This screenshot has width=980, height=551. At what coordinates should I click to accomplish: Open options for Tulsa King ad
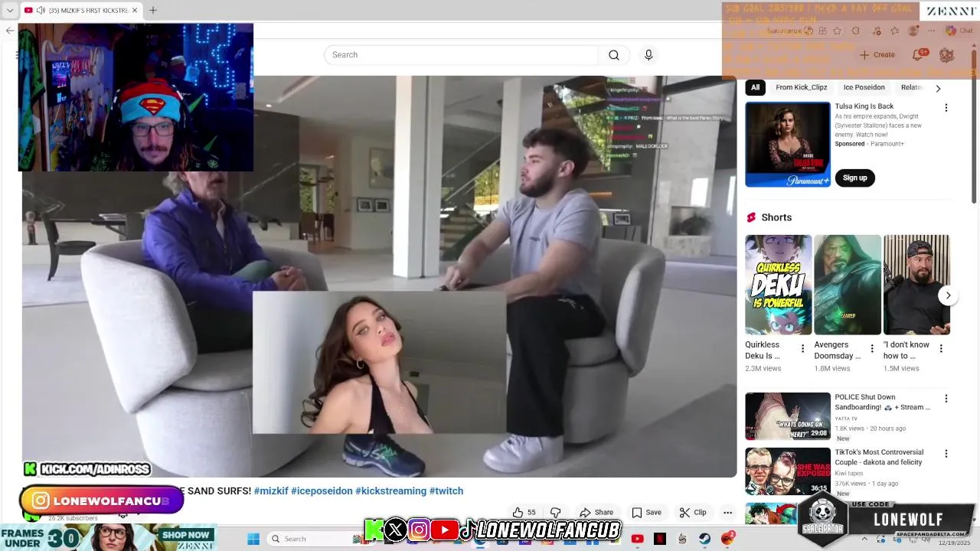tap(946, 108)
